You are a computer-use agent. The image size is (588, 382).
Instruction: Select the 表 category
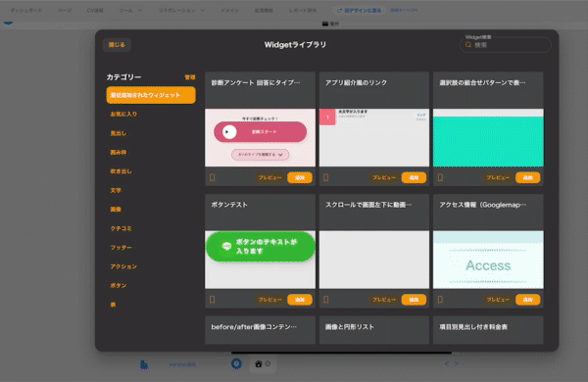coord(113,305)
